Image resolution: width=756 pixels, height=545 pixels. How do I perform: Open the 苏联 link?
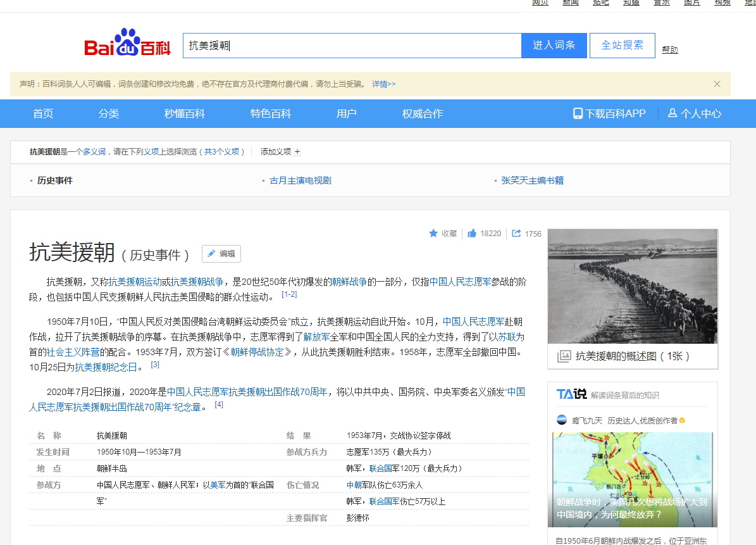(507, 337)
